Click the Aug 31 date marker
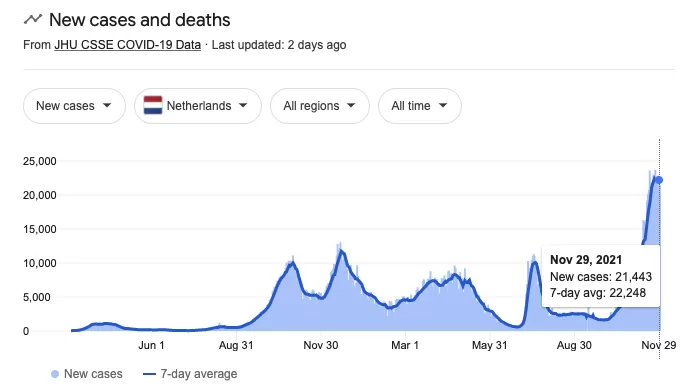Viewport: 688px width, 386px height. tap(236, 345)
